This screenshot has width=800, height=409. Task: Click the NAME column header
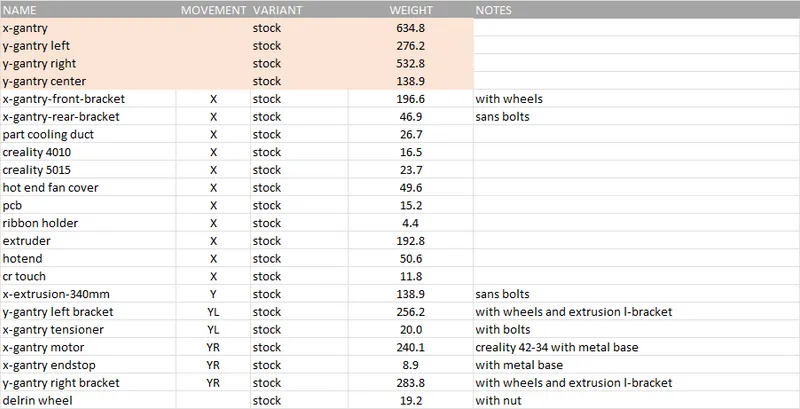tap(20, 11)
